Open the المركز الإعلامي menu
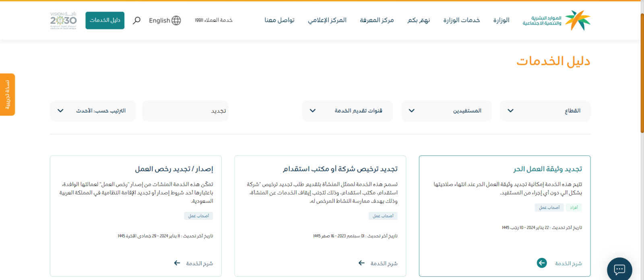The height and width of the screenshot is (280, 644). [327, 20]
